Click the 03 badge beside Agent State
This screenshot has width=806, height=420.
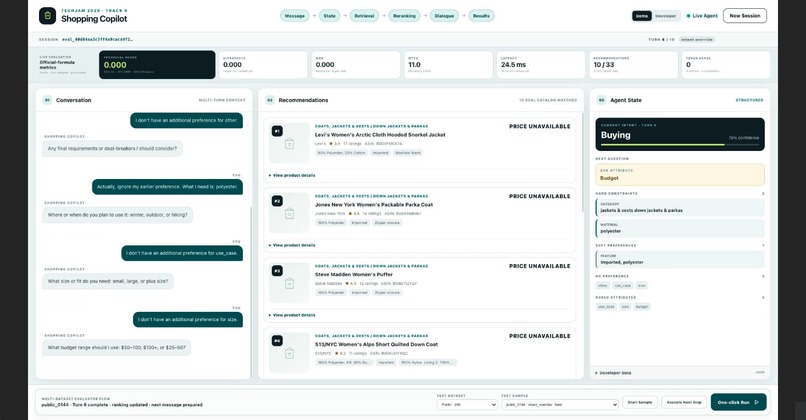tap(601, 100)
